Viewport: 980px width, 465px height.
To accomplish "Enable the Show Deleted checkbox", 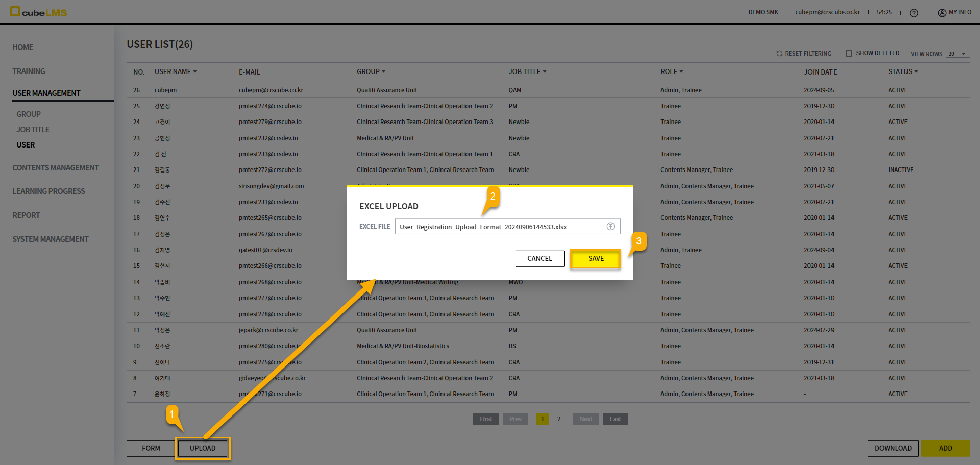I will [849, 54].
